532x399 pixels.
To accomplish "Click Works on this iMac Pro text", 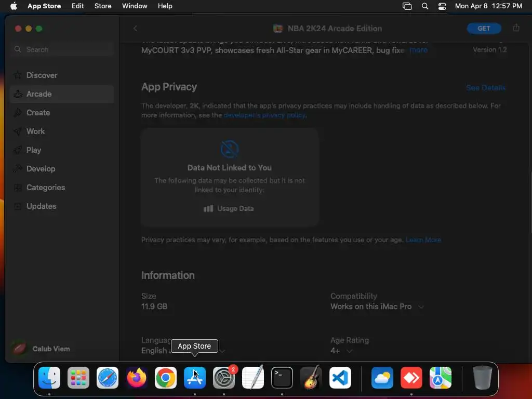I will pyautogui.click(x=371, y=307).
